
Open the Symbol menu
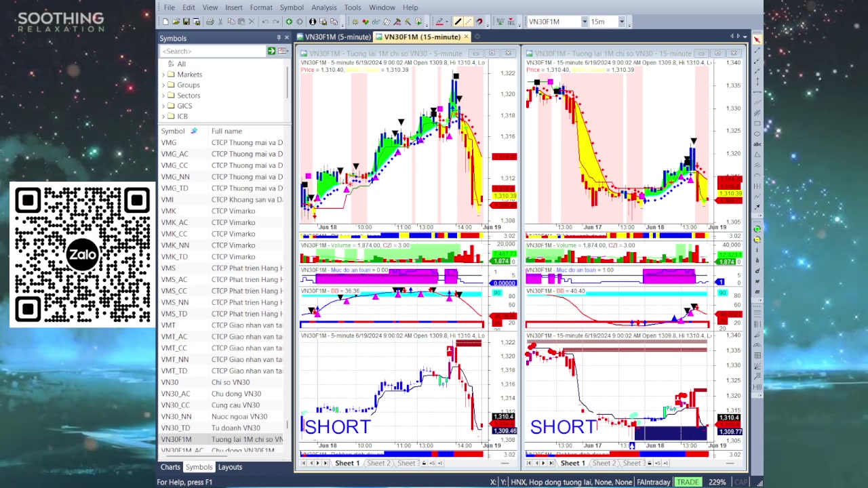point(292,7)
